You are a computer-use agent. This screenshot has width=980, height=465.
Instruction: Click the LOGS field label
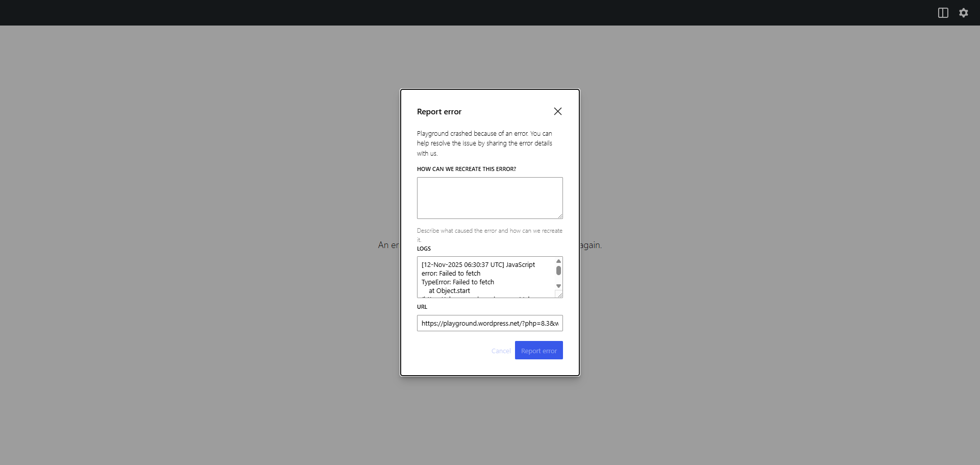click(x=424, y=249)
